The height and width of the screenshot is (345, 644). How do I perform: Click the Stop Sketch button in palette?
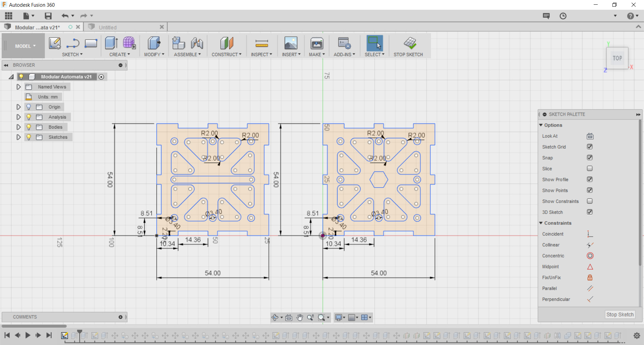(x=620, y=315)
